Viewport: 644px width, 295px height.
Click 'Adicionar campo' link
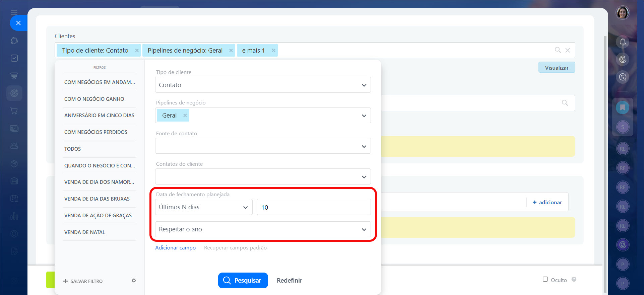175,248
